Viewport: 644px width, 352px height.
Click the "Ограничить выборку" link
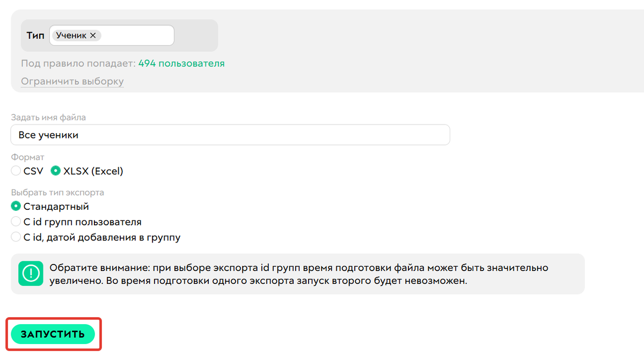click(72, 81)
